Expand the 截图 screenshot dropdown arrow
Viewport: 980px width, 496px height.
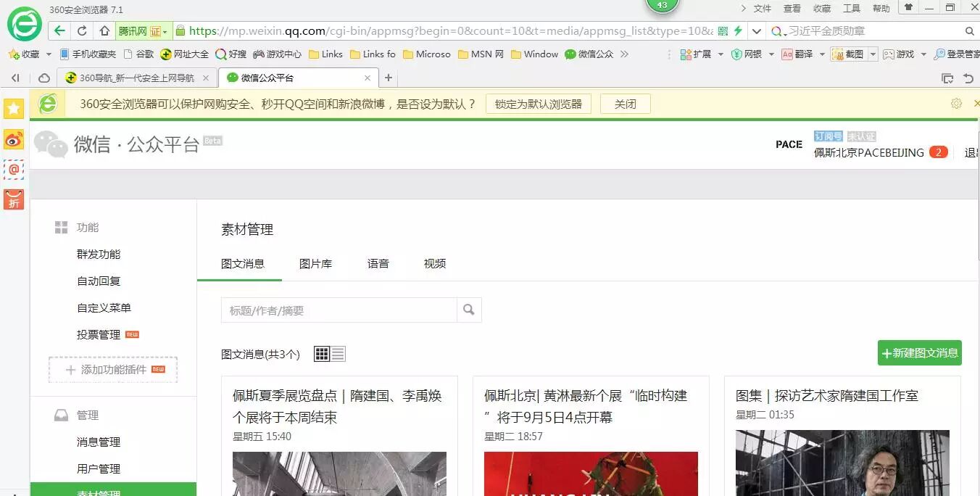[x=873, y=54]
